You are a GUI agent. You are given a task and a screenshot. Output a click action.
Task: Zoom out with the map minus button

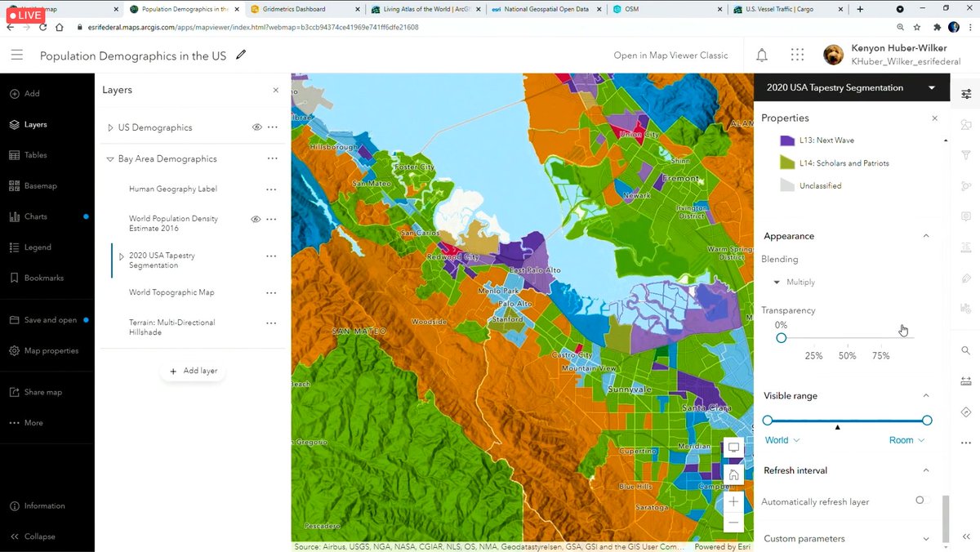coord(733,523)
